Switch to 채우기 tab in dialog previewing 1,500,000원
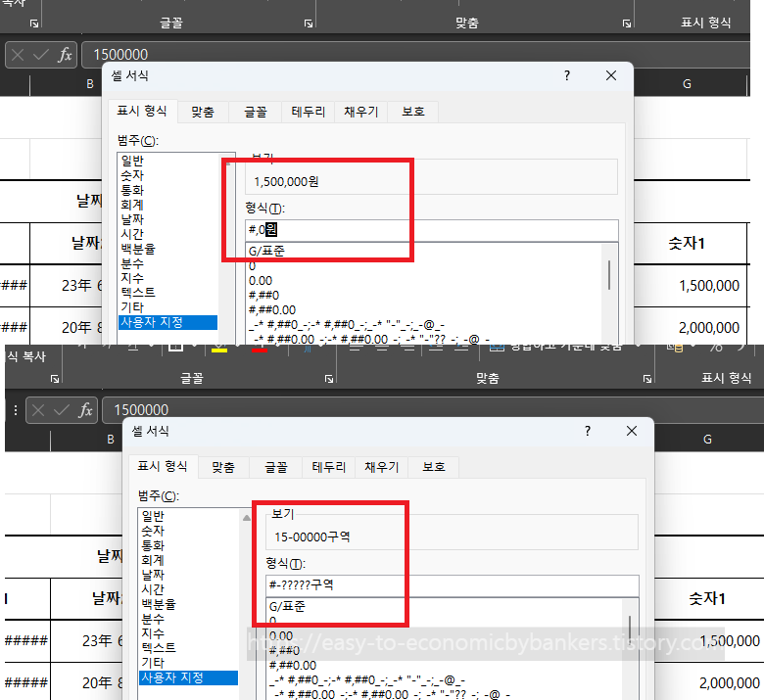 click(x=361, y=112)
